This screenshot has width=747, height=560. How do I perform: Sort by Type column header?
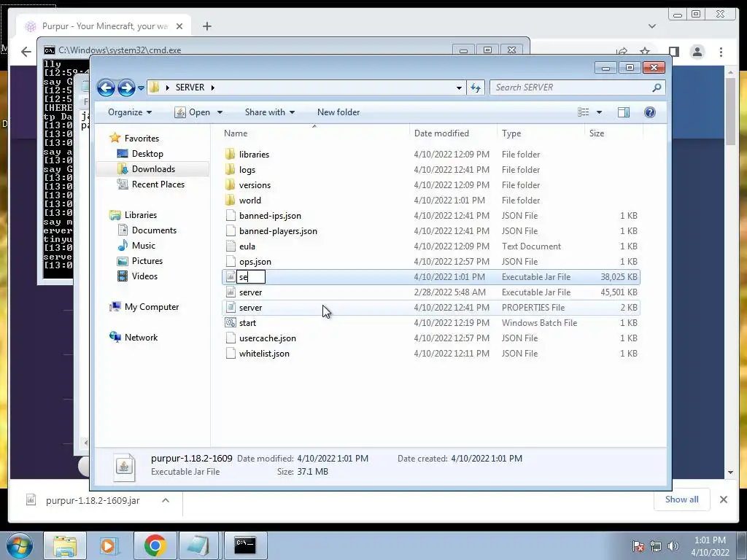(x=511, y=133)
